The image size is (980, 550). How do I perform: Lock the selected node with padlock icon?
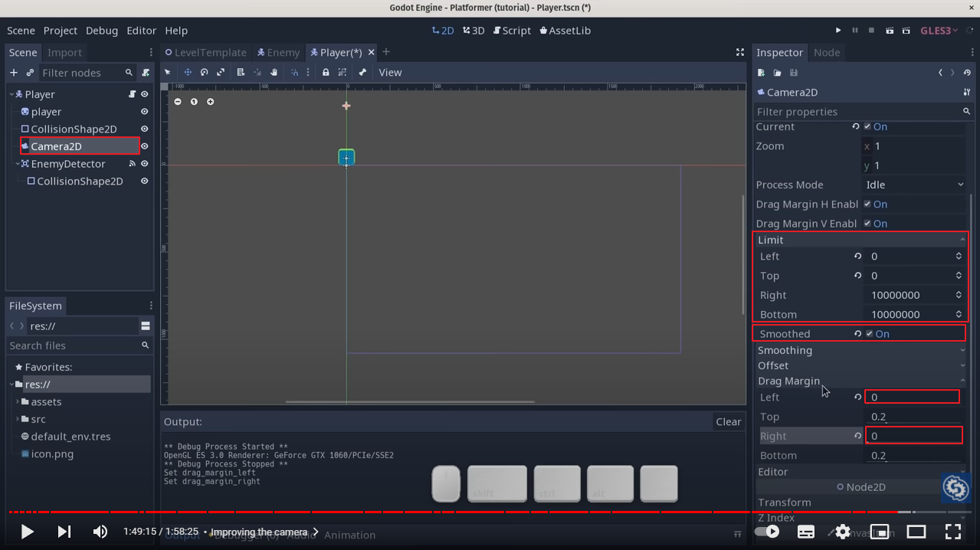coord(326,72)
